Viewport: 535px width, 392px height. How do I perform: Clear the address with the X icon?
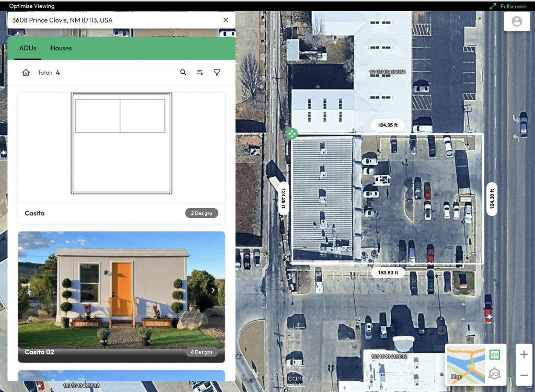pos(226,20)
